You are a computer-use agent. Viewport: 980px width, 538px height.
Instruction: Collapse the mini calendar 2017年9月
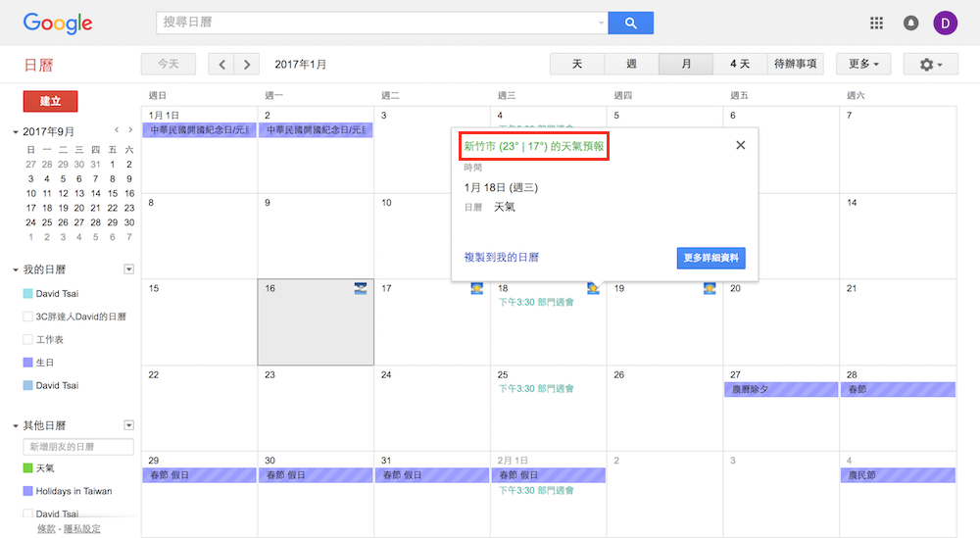coord(16,132)
